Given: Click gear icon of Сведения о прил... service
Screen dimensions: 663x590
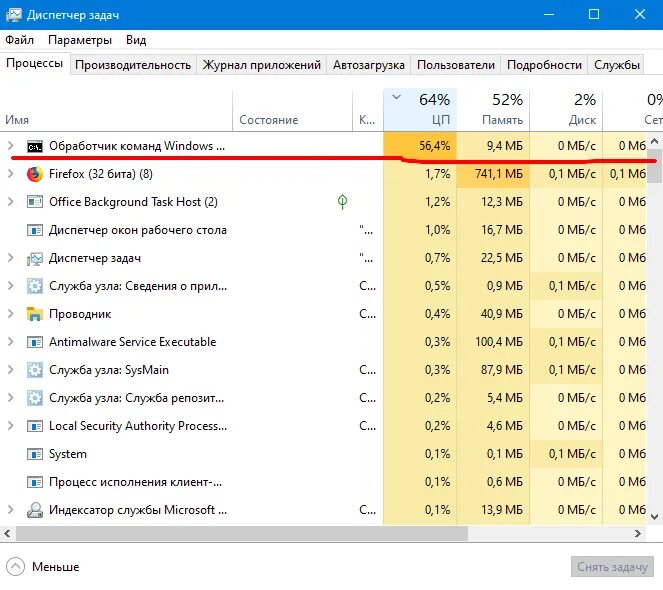Looking at the screenshot, I should tap(35, 286).
